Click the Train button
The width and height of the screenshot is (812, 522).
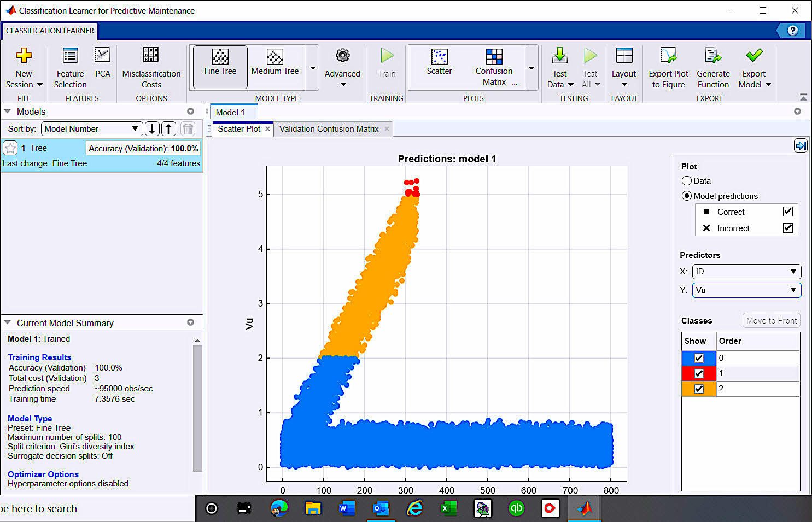[x=387, y=63]
